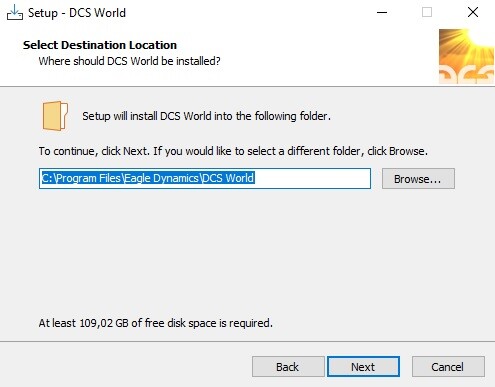Click empty title bar area beside the title

(x=250, y=13)
